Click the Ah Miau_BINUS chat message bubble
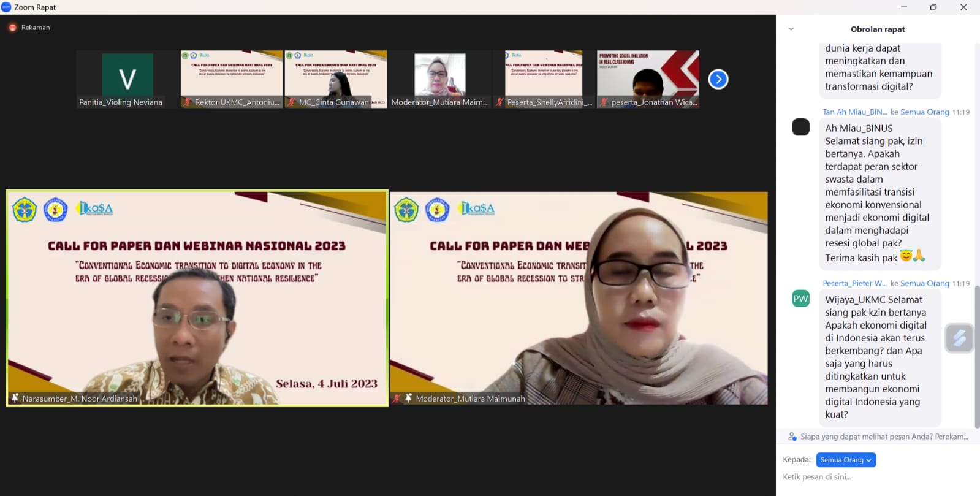Viewport: 980px width, 496px height. tap(879, 193)
